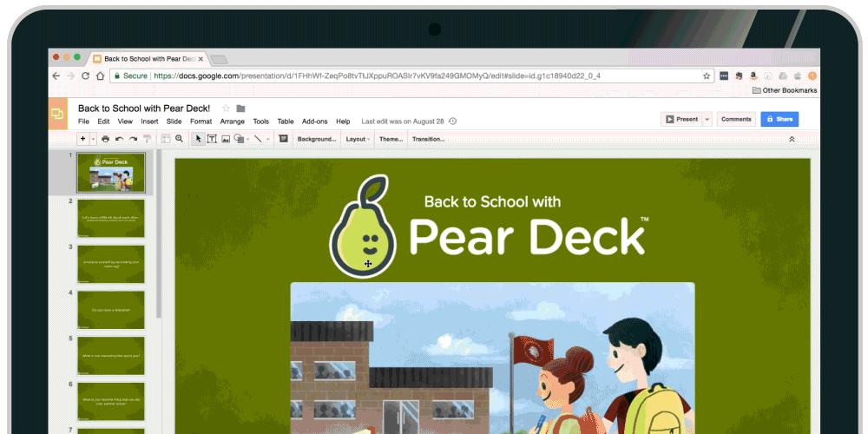Select slide 6 thumbnail

(111, 403)
